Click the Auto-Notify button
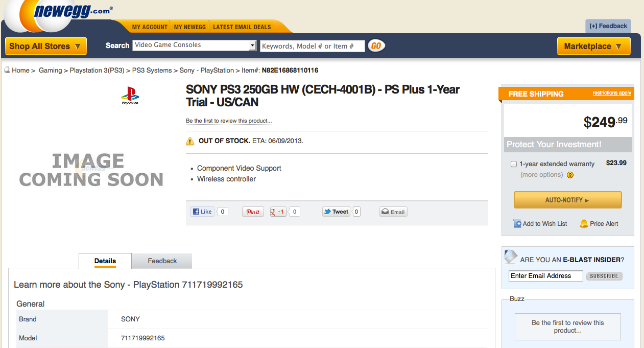The image size is (644, 348). (568, 200)
